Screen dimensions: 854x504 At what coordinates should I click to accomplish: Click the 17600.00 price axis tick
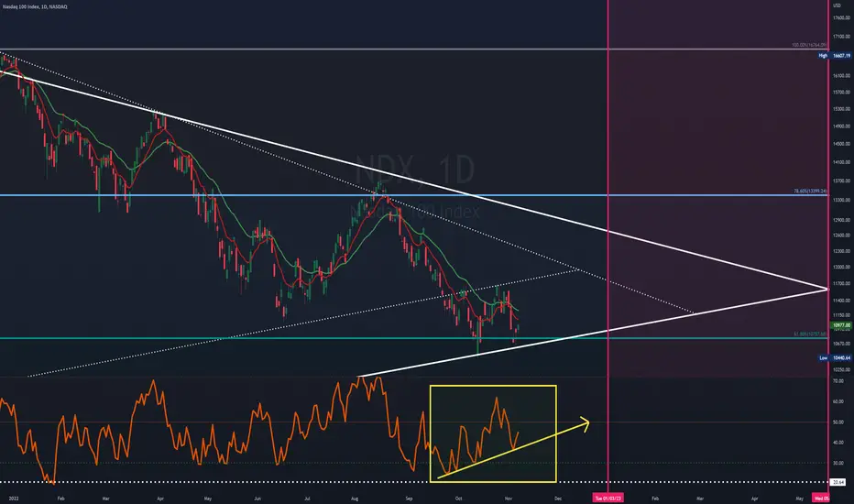(841, 18)
